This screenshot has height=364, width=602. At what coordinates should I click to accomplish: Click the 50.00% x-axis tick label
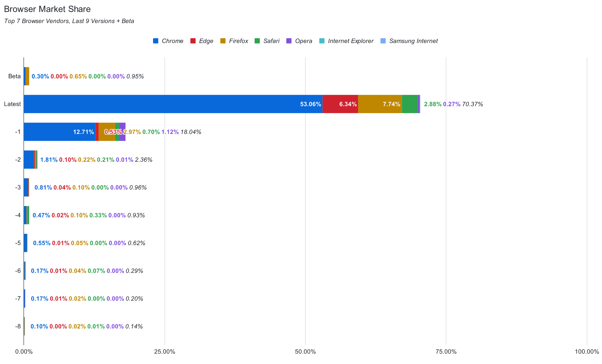[x=305, y=352]
